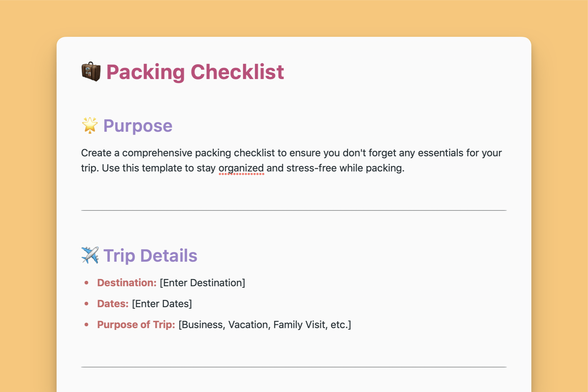The height and width of the screenshot is (392, 588).
Task: Click the divider line below Trip Details
Action: point(294,367)
